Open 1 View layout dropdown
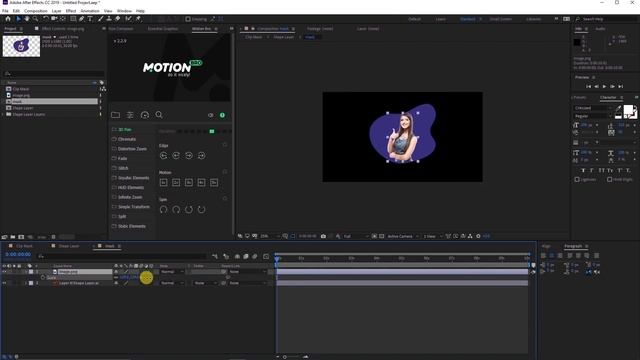640x360 pixels. pyautogui.click(x=432, y=236)
